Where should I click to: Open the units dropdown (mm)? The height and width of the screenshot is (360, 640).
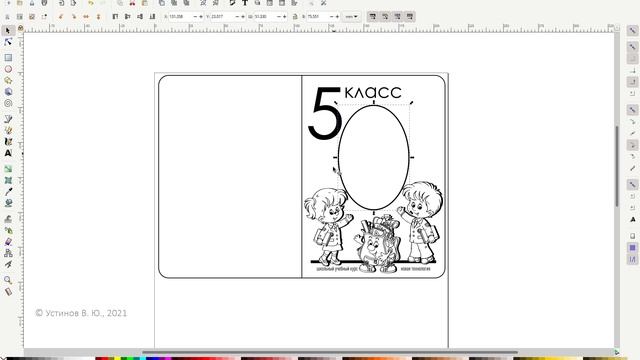(351, 17)
